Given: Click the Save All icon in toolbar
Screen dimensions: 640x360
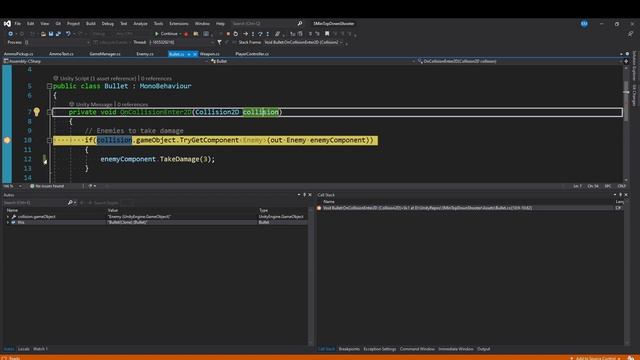Looking at the screenshot, I should (58, 34).
